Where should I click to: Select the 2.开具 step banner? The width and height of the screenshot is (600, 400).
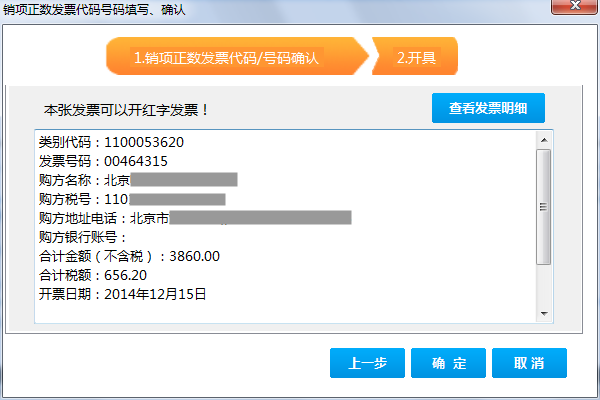pos(415,56)
